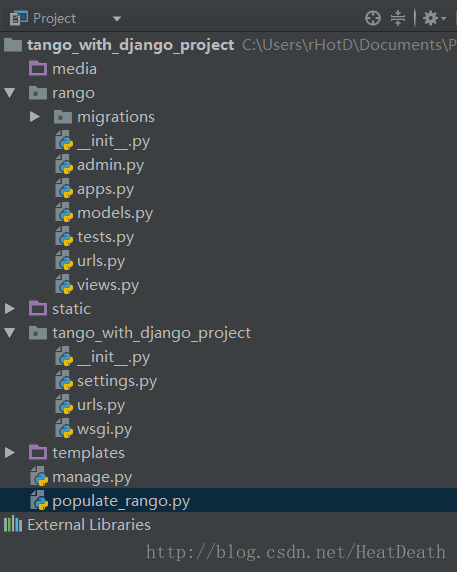This screenshot has width=457, height=572.
Task: Select the apps.py file name
Action: pyautogui.click(x=105, y=190)
